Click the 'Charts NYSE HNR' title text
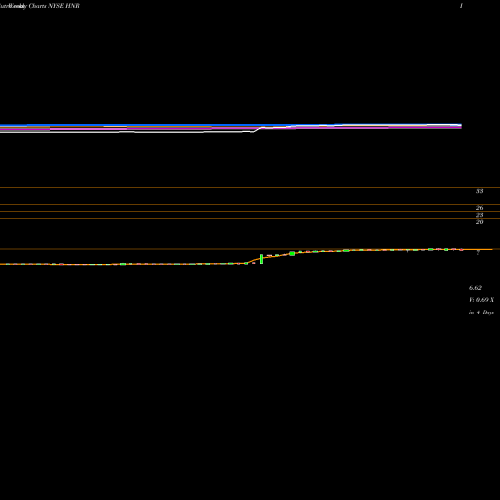 [x=54, y=6]
